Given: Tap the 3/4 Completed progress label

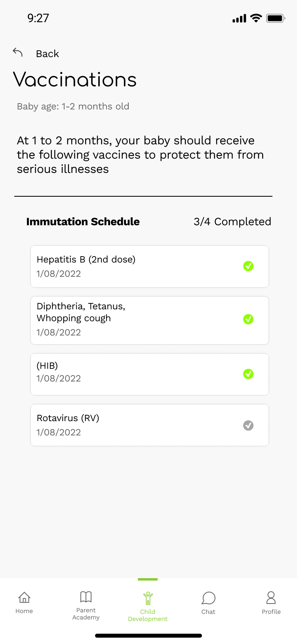Looking at the screenshot, I should tap(232, 222).
